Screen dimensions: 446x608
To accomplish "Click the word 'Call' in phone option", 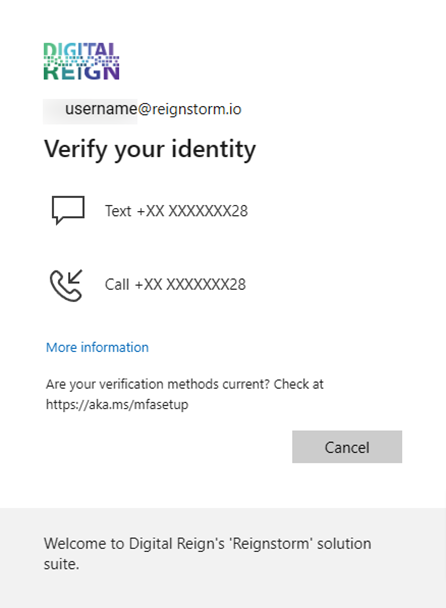I will click(117, 285).
